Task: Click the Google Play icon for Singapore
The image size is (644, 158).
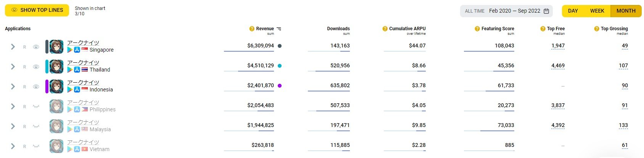Action: coord(70,50)
